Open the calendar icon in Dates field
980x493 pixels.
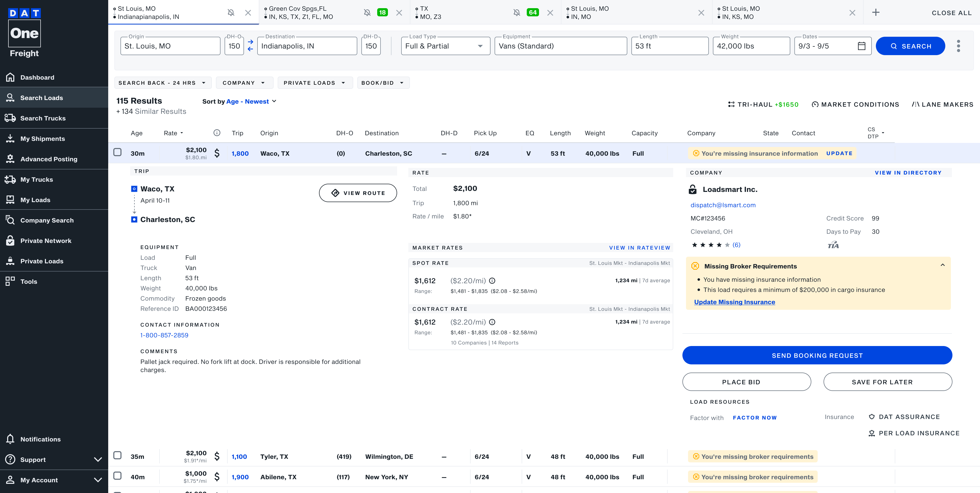[x=862, y=46]
